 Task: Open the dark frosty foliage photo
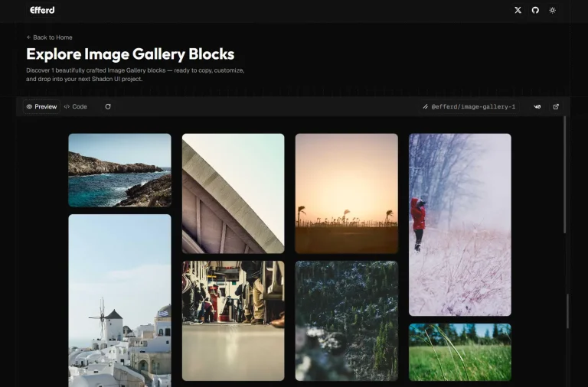(346, 320)
